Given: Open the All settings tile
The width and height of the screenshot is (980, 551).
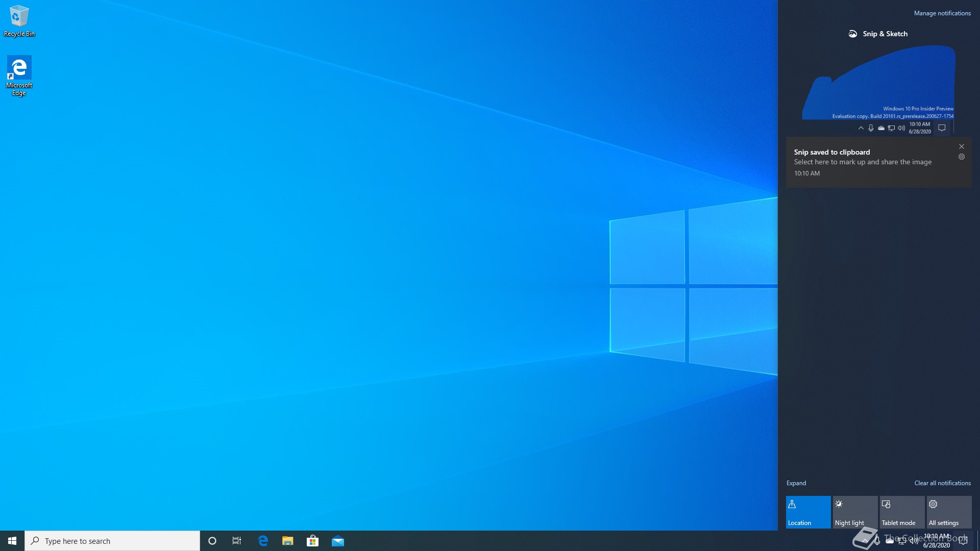Looking at the screenshot, I should (x=949, y=512).
